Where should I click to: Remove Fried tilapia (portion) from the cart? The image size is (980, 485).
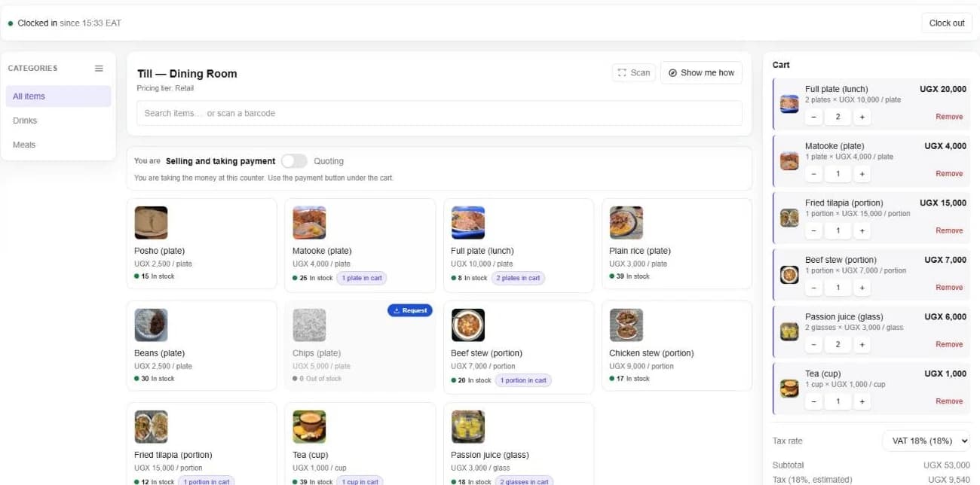(949, 230)
